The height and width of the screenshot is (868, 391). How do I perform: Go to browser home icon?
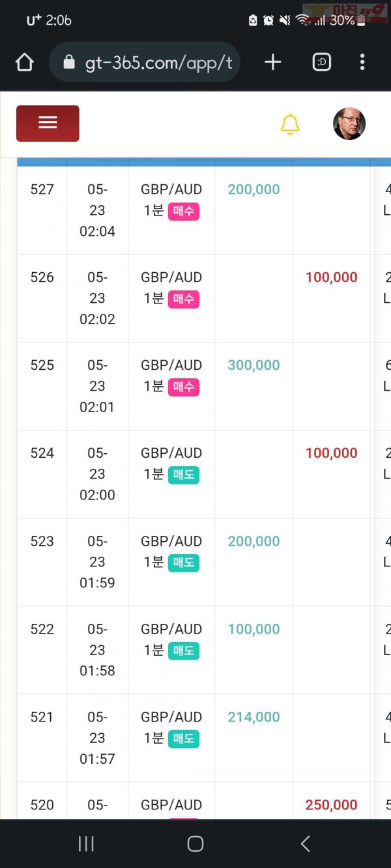click(x=24, y=62)
